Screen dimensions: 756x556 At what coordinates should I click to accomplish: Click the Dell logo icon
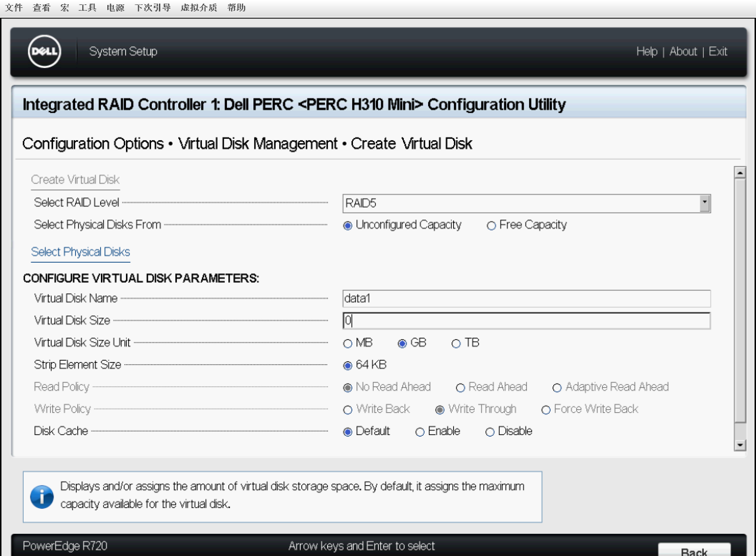click(x=44, y=51)
